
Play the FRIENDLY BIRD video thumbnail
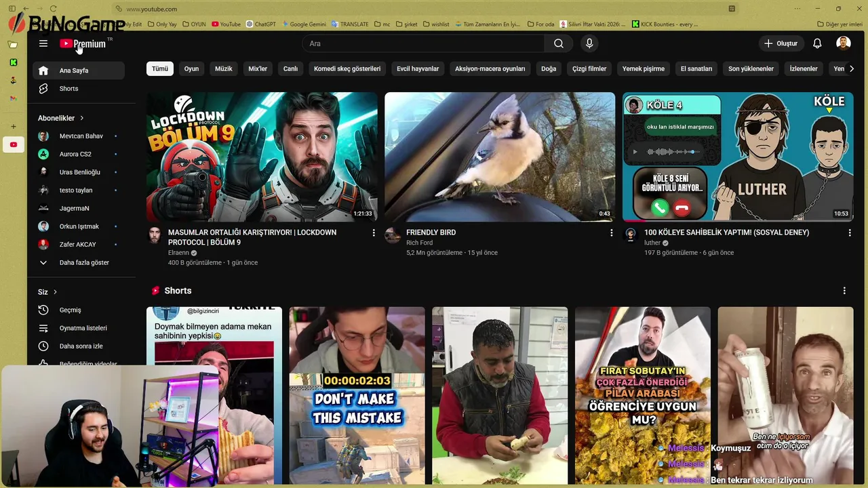(x=500, y=157)
